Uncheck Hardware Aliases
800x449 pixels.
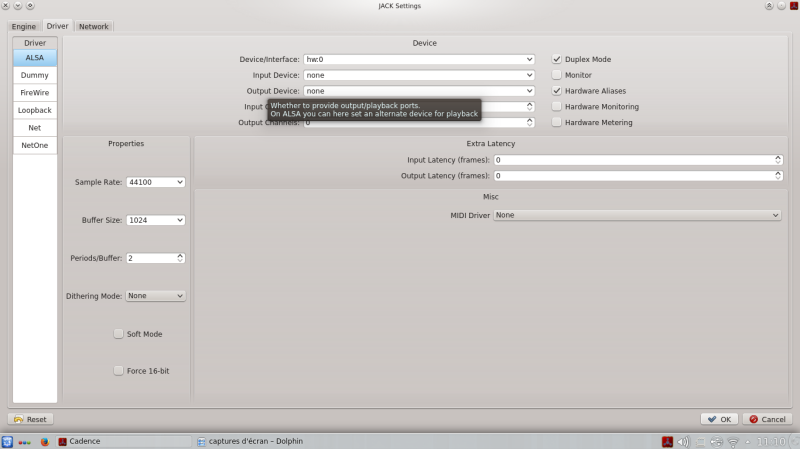coord(557,91)
